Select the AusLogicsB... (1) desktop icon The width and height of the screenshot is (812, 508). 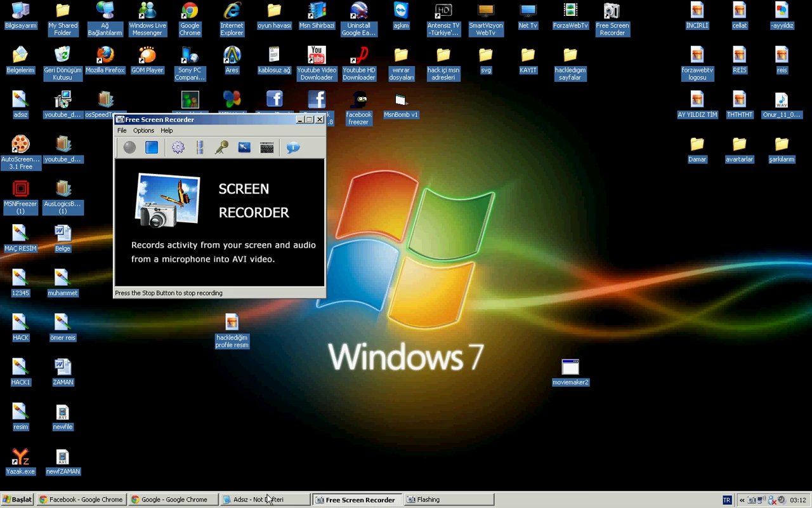[63, 197]
